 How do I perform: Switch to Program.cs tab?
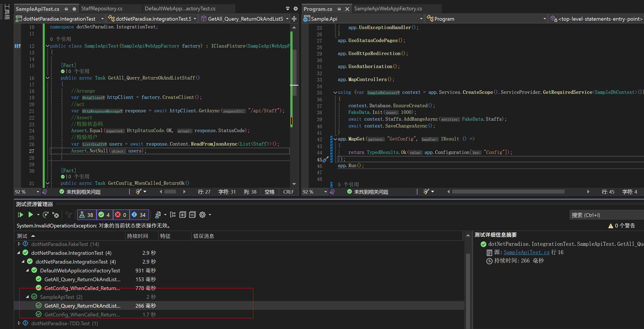click(x=318, y=9)
